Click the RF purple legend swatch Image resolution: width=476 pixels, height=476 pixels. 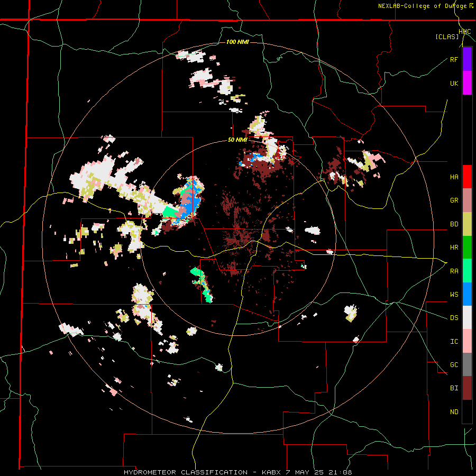click(467, 59)
